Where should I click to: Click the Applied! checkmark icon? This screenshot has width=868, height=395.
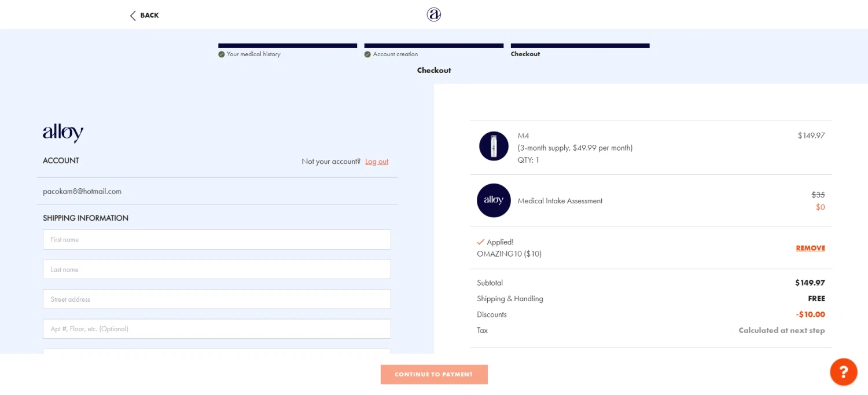pos(480,242)
